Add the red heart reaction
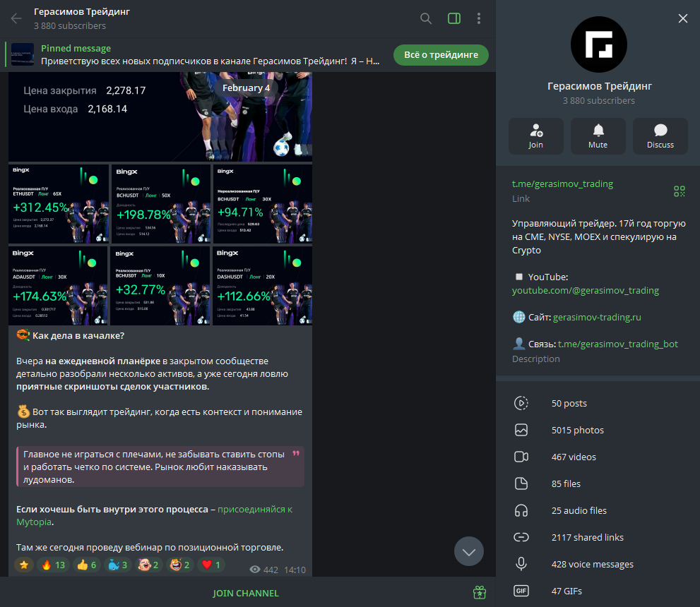 [211, 565]
